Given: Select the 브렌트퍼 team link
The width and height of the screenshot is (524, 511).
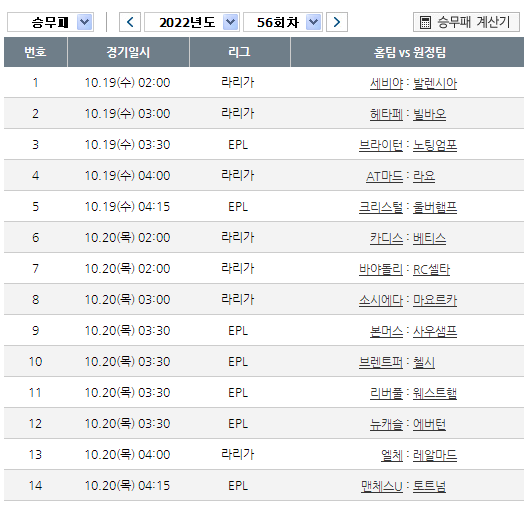Looking at the screenshot, I should (x=381, y=363).
